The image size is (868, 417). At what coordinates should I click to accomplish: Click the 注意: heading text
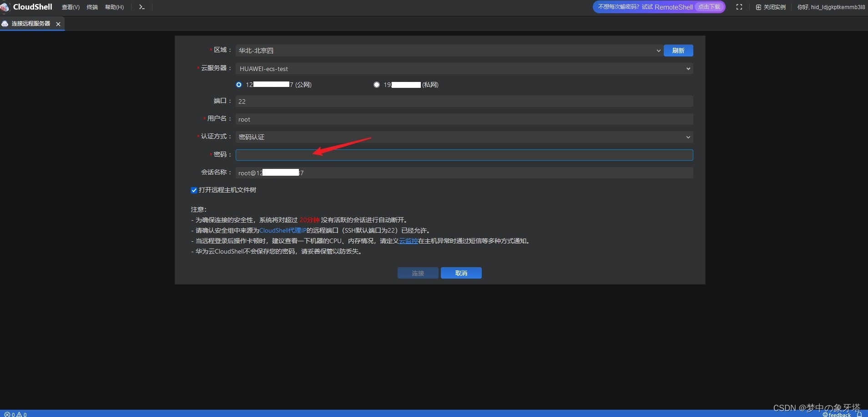tap(199, 209)
